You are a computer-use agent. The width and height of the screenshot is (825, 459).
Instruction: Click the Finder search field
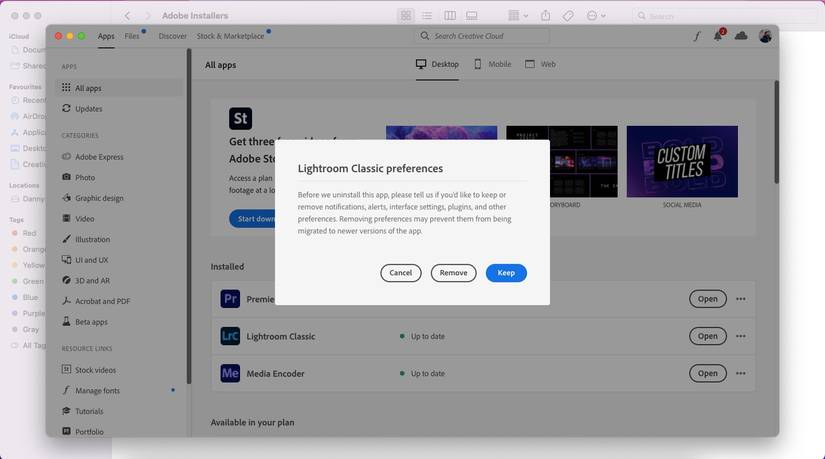[726, 16]
